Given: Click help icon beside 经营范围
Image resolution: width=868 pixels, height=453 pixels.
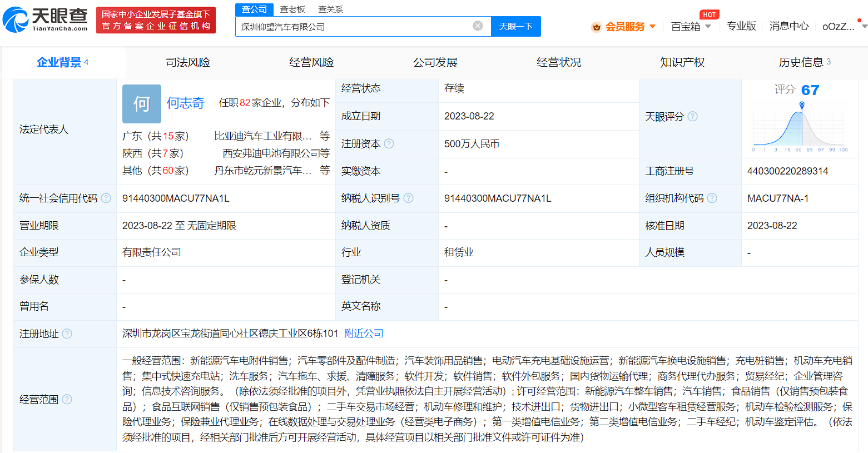Looking at the screenshot, I should (67, 399).
